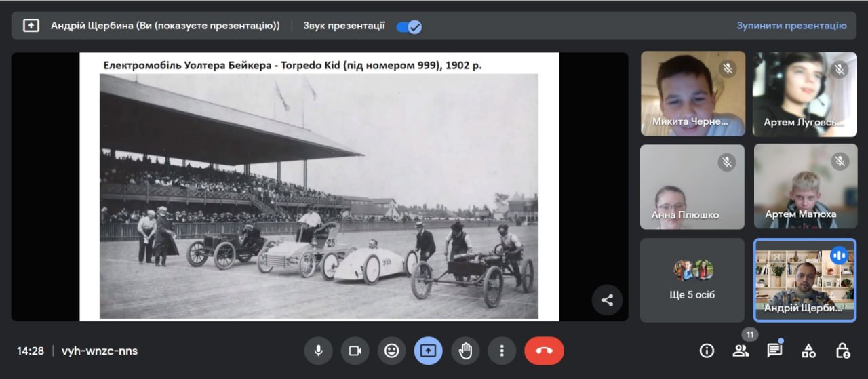Click the share icon on presentation
The height and width of the screenshot is (379, 868).
(x=607, y=300)
